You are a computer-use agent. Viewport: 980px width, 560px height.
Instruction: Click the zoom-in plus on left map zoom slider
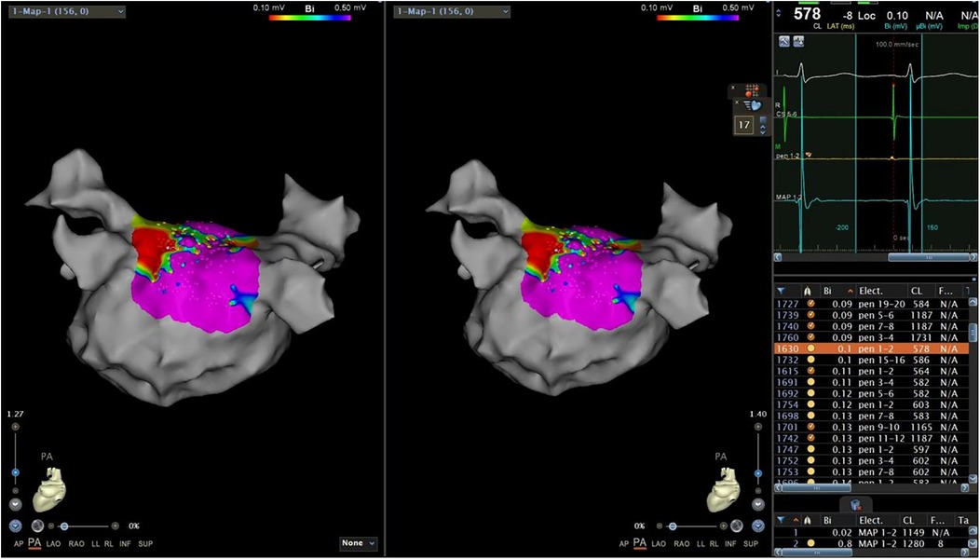[16, 427]
